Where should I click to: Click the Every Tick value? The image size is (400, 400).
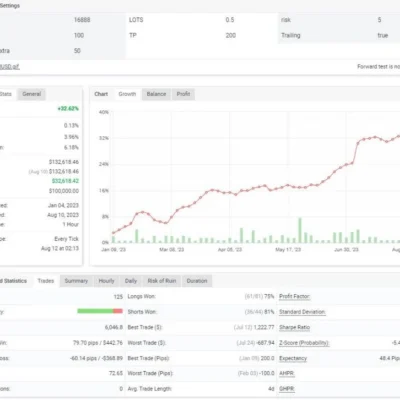tap(66, 239)
